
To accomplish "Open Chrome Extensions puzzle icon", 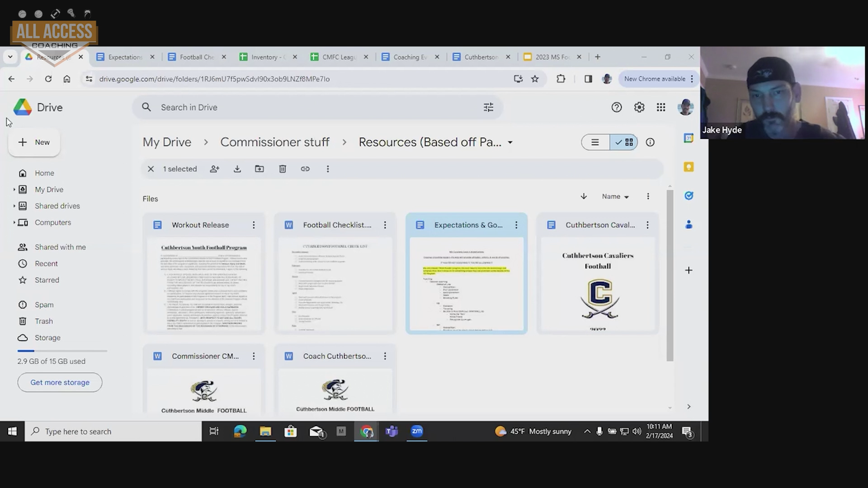I will (x=561, y=79).
